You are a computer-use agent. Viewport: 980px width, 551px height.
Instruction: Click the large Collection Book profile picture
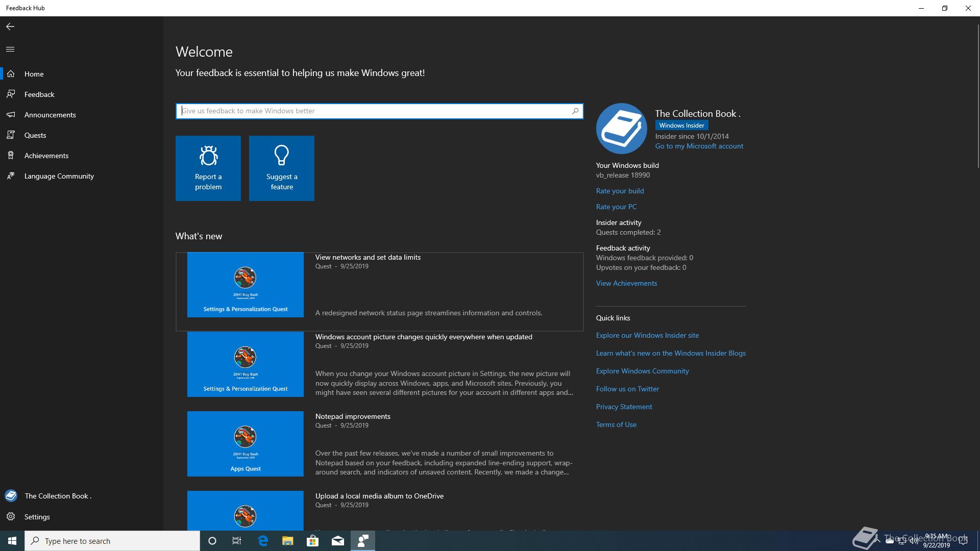pyautogui.click(x=622, y=129)
